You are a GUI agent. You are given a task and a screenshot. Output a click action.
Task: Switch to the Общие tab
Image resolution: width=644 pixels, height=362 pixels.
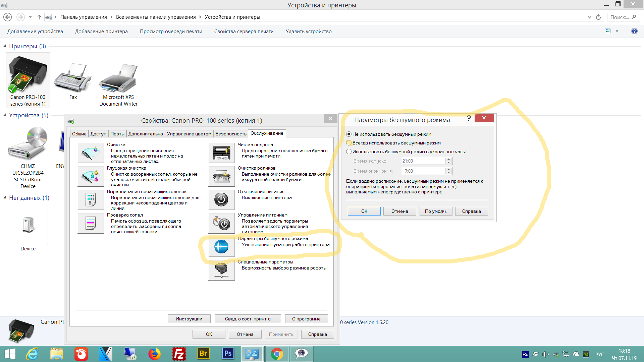pos(79,134)
